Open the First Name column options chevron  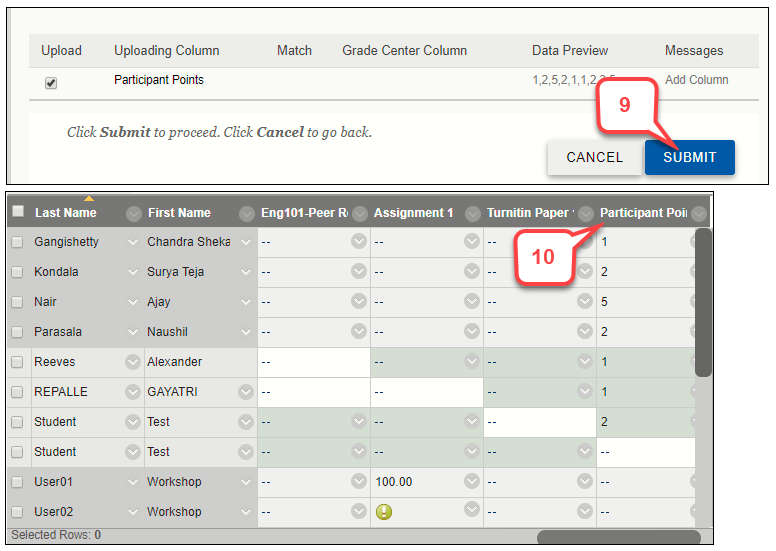point(246,213)
